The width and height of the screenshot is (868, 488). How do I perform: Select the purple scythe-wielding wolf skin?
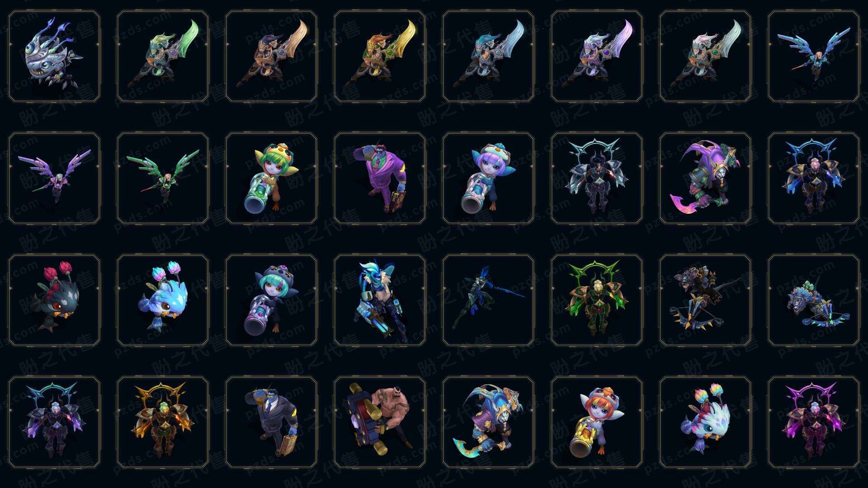705,178
